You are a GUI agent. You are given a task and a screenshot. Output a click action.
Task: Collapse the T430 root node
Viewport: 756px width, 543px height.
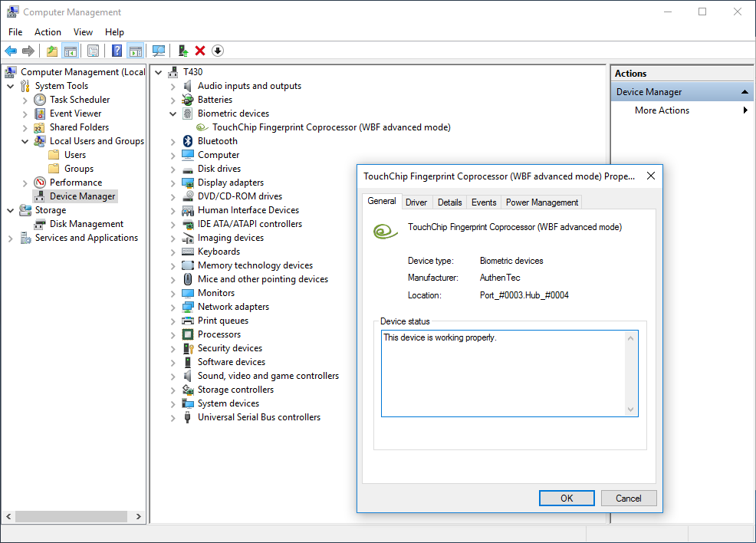pos(158,72)
